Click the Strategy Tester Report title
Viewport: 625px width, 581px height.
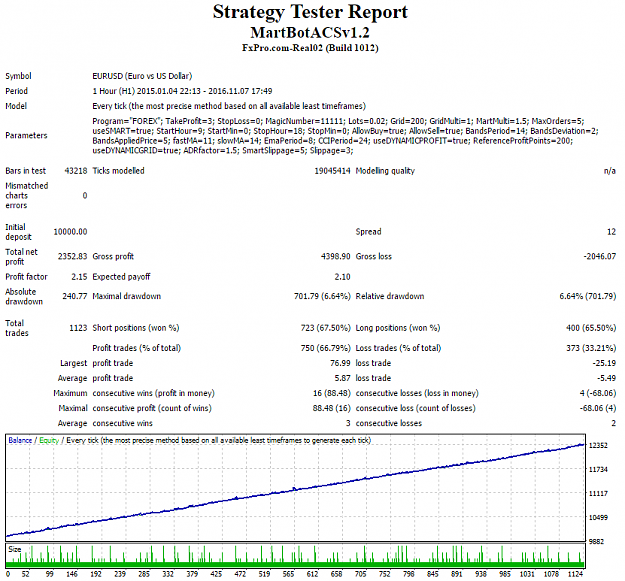(310, 12)
